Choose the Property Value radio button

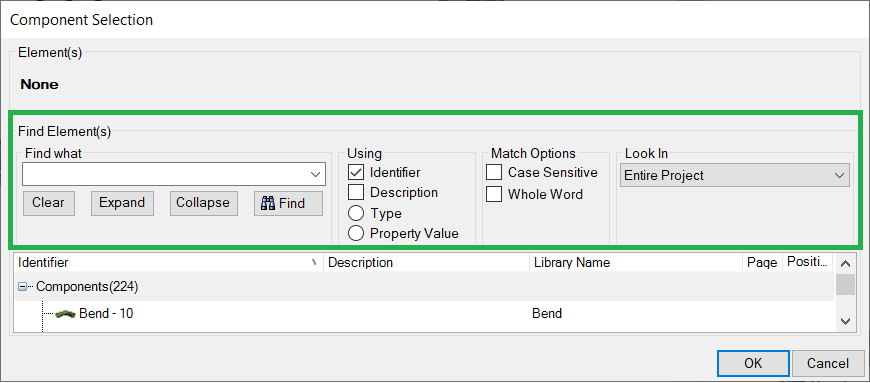coord(356,234)
